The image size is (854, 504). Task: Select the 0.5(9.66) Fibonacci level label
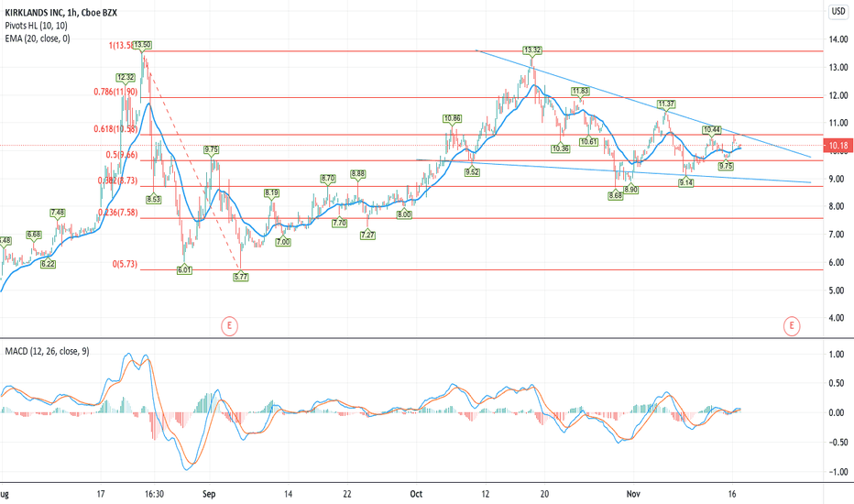click(122, 155)
